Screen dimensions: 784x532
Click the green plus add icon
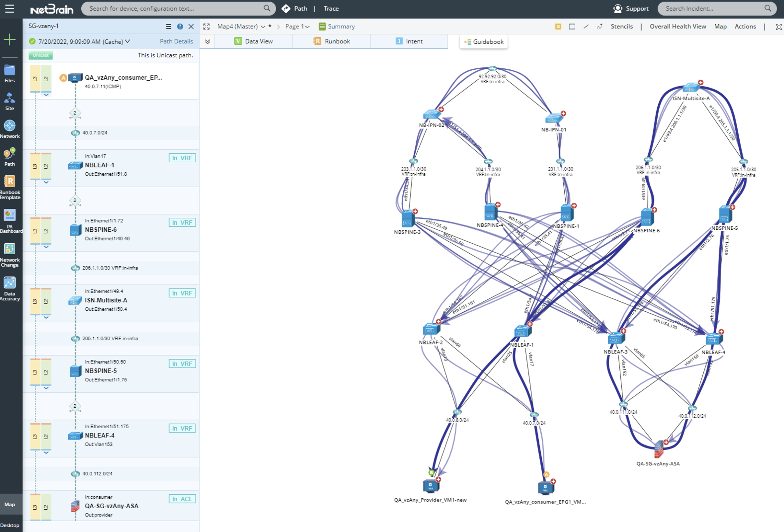click(9, 40)
